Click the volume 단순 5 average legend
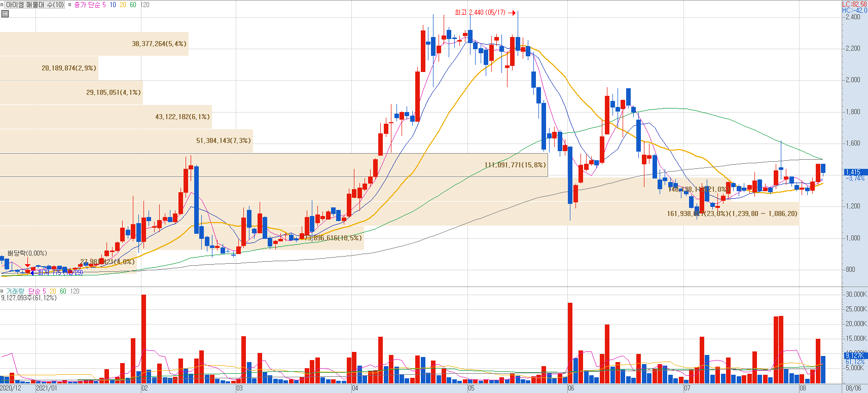 (37, 291)
